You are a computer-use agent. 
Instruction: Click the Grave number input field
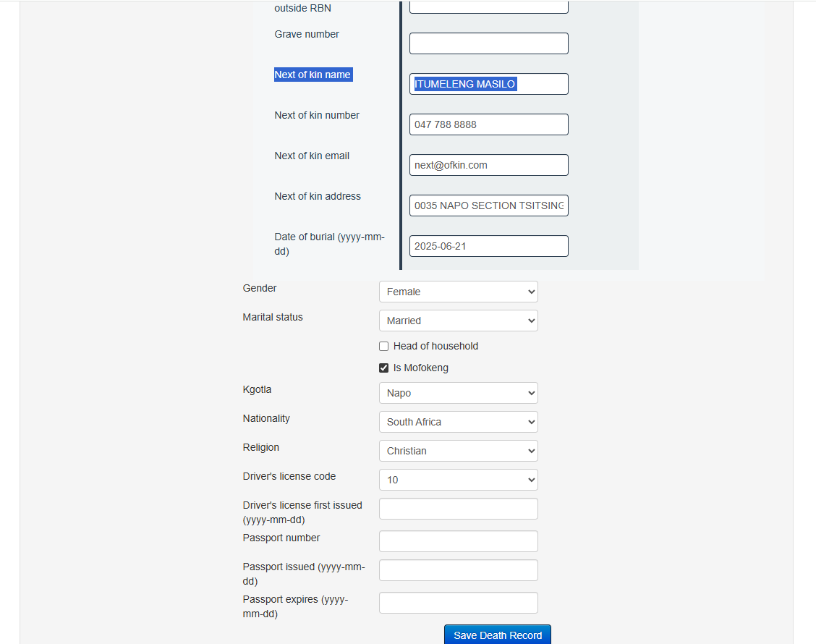488,43
